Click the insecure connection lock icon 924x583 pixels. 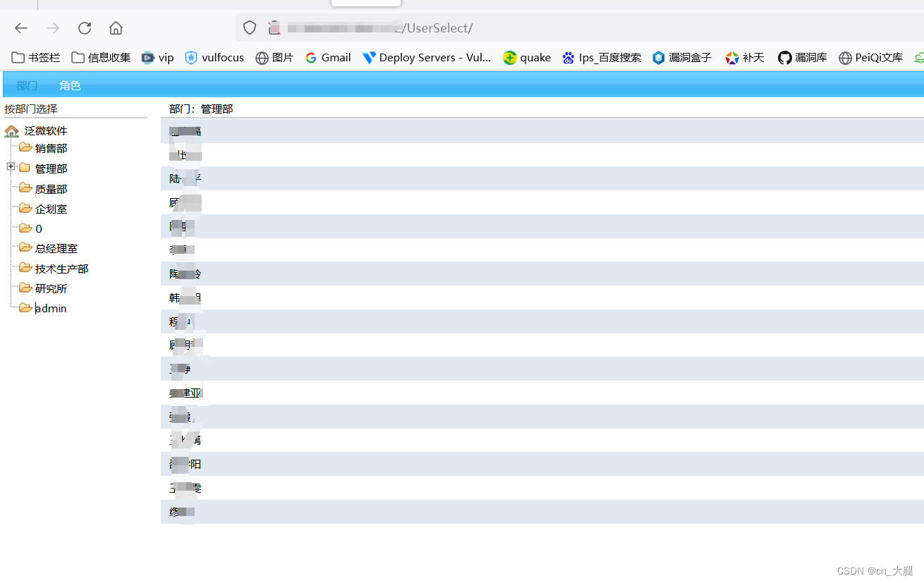pos(274,28)
